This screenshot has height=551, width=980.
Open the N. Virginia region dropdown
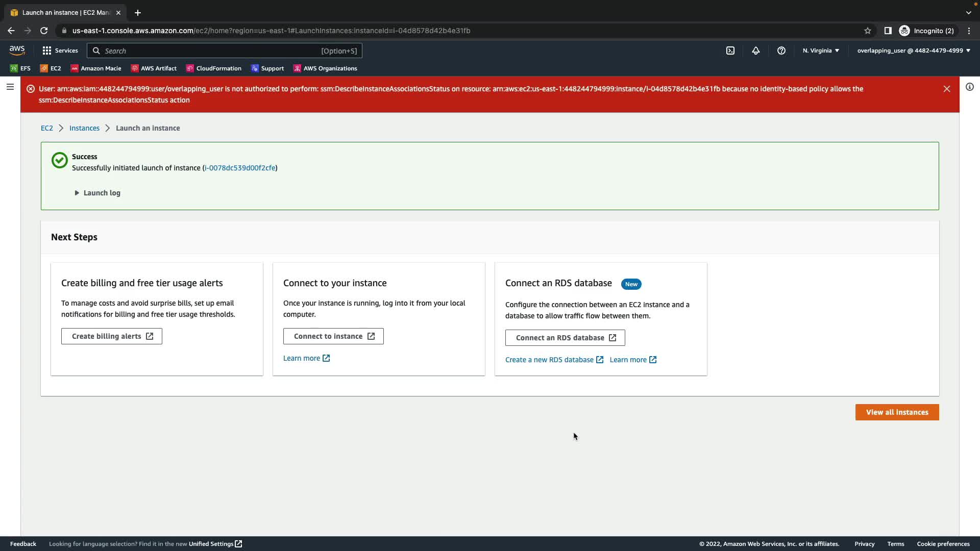pos(821,51)
